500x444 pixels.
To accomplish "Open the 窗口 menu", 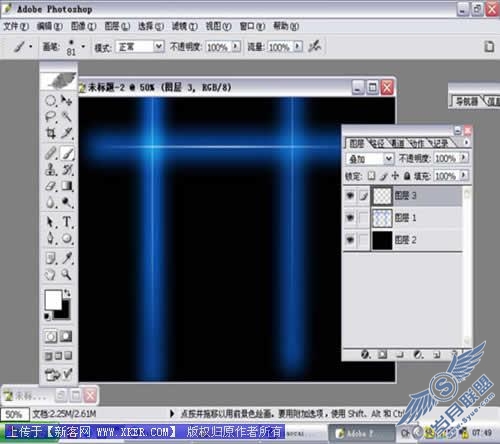I will 252,26.
